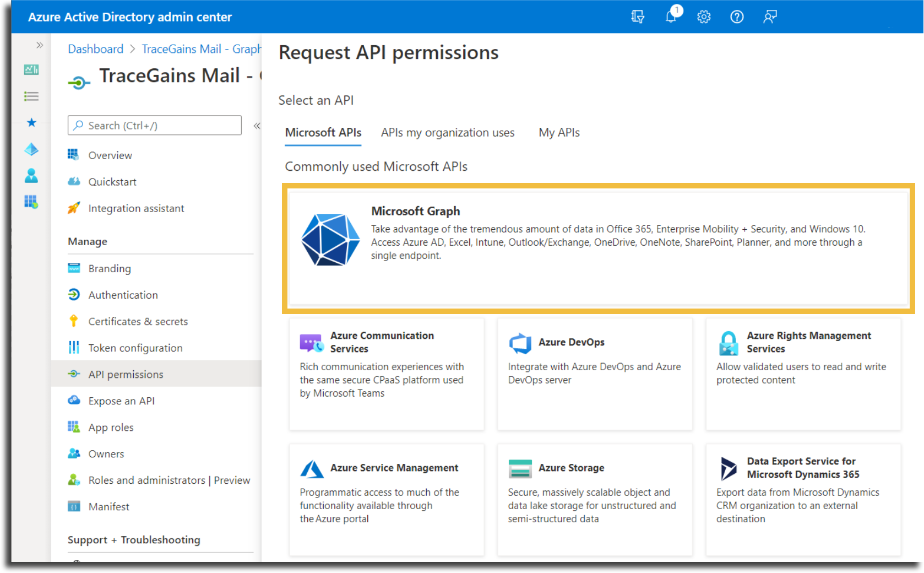
Task: Click the Search (Ctrl+/) input field
Action: [x=155, y=126]
